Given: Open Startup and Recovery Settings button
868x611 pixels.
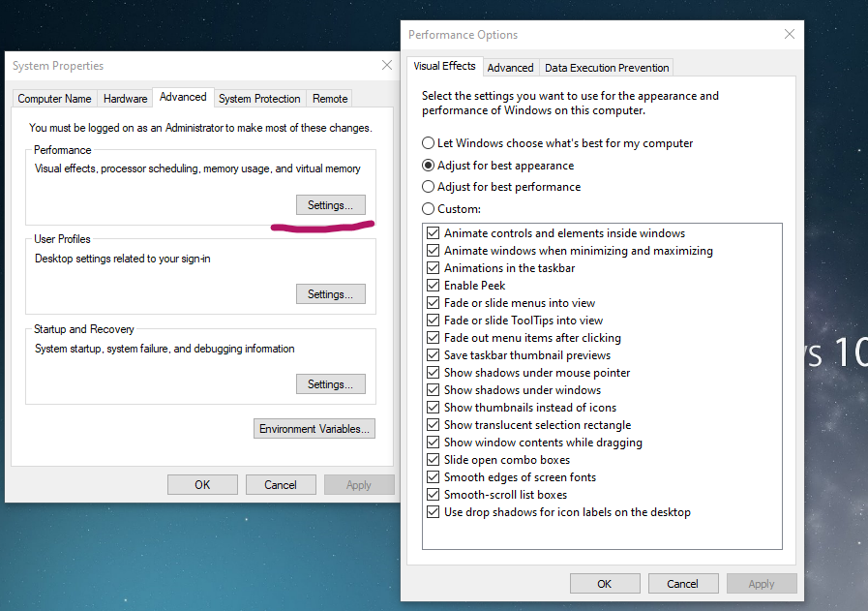Looking at the screenshot, I should [x=331, y=383].
